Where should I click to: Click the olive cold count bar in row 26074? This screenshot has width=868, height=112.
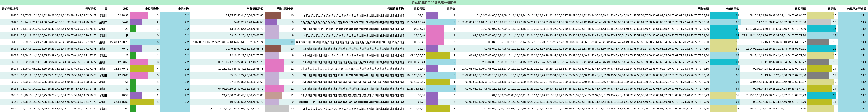(142, 69)
